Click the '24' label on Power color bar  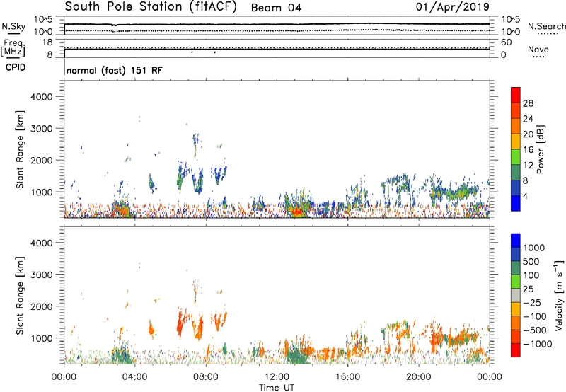528,119
